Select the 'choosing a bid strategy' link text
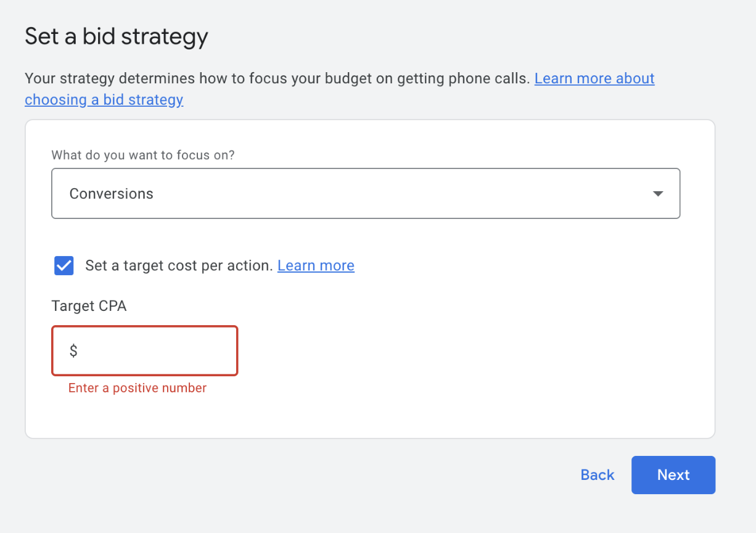Viewport: 756px width, 533px height. click(104, 100)
